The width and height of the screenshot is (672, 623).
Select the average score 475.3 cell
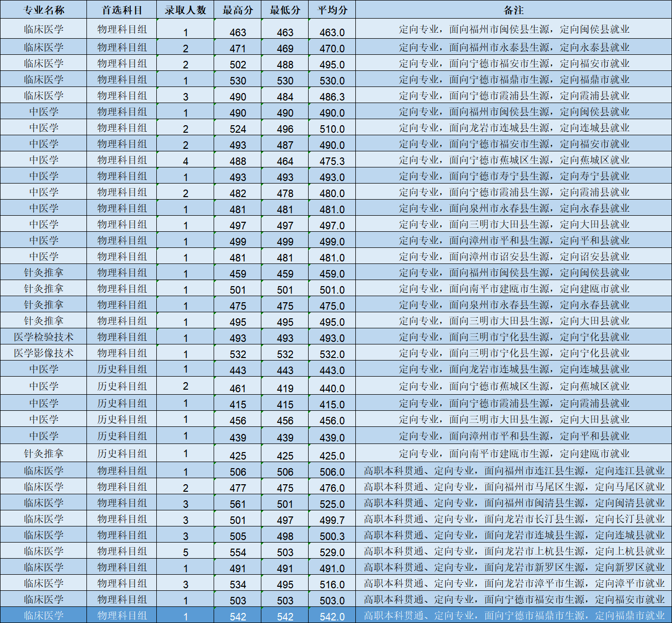[x=332, y=161]
